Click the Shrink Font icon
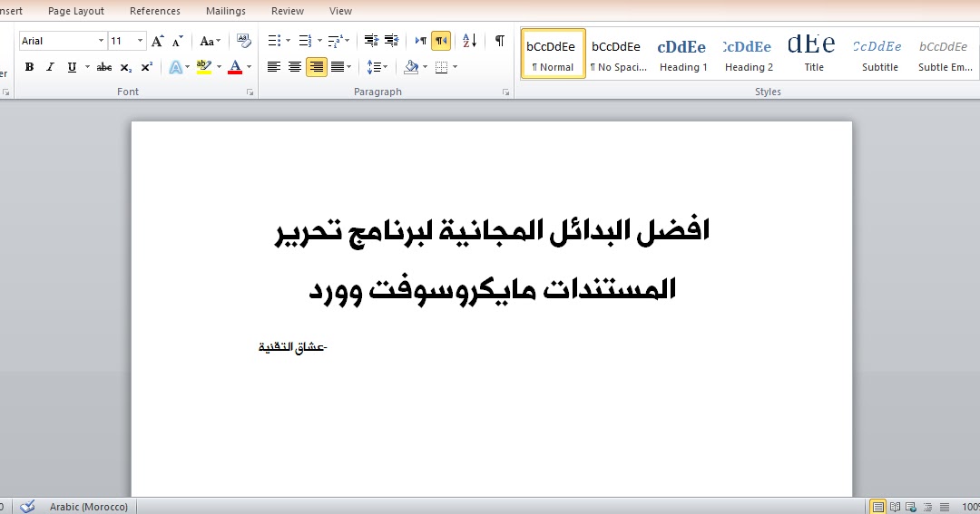This screenshot has height=514, width=980. (178, 41)
